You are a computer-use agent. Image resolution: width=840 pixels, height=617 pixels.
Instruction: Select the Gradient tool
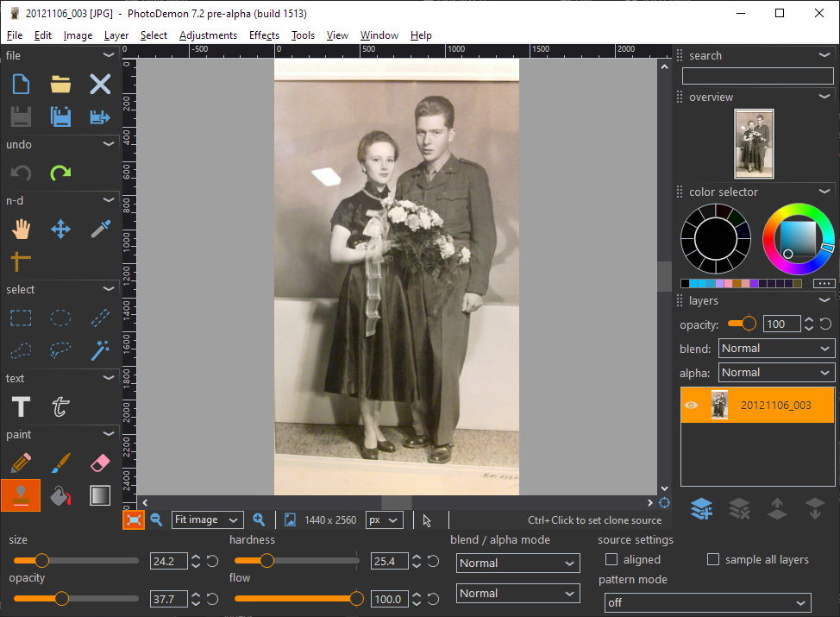pos(100,495)
